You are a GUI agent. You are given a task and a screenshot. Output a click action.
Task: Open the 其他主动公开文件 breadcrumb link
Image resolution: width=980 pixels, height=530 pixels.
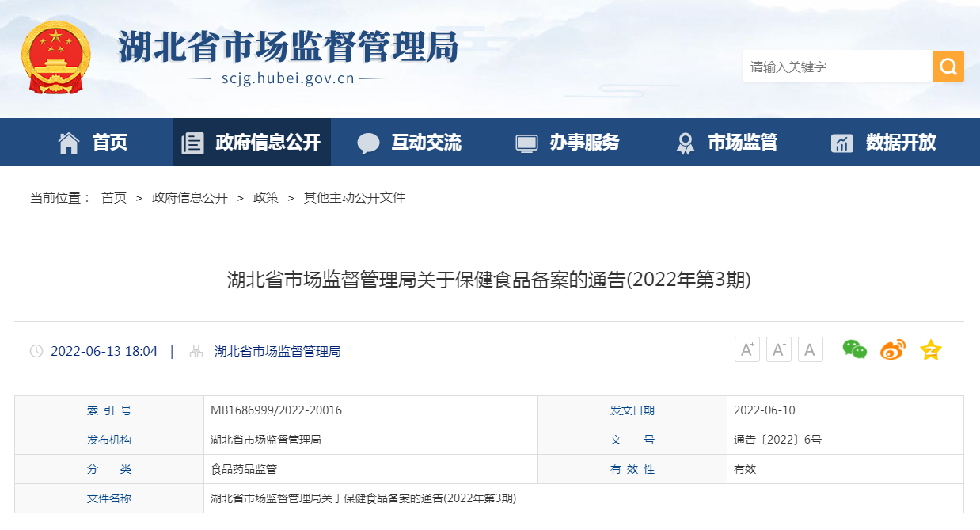coord(353,197)
